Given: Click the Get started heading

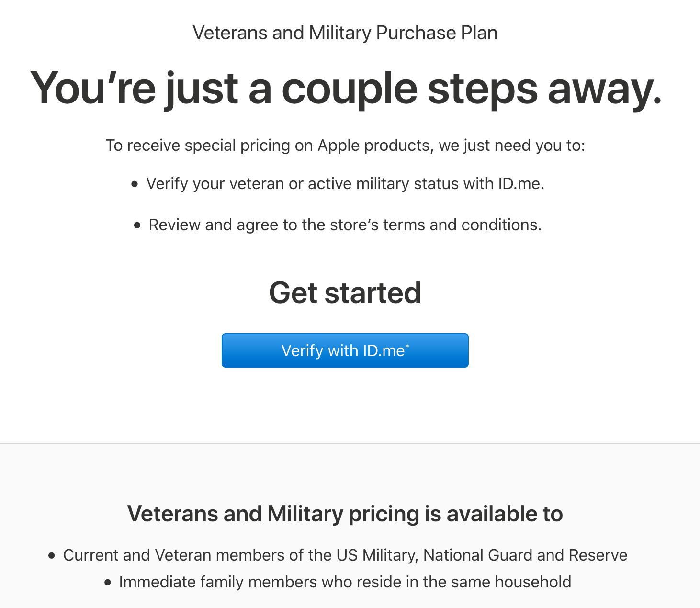Looking at the screenshot, I should [x=345, y=292].
